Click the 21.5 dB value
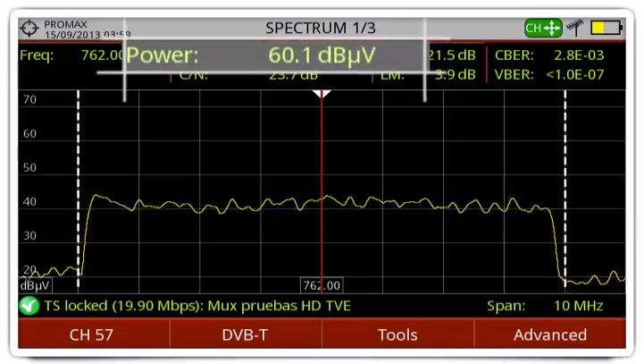The image size is (644, 364). pos(451,55)
